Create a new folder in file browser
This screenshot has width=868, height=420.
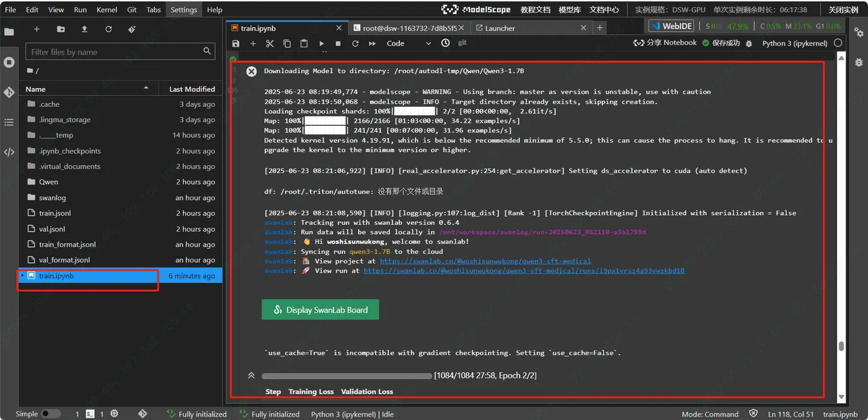[61, 29]
